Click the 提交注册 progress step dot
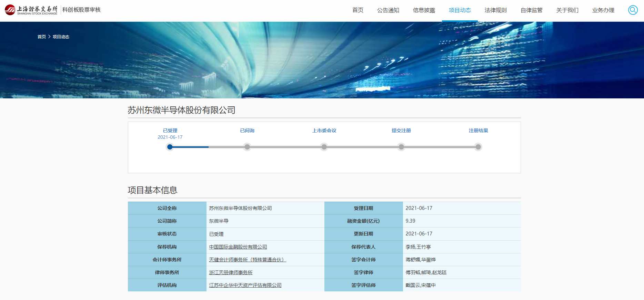The height and width of the screenshot is (300, 644). click(x=401, y=147)
